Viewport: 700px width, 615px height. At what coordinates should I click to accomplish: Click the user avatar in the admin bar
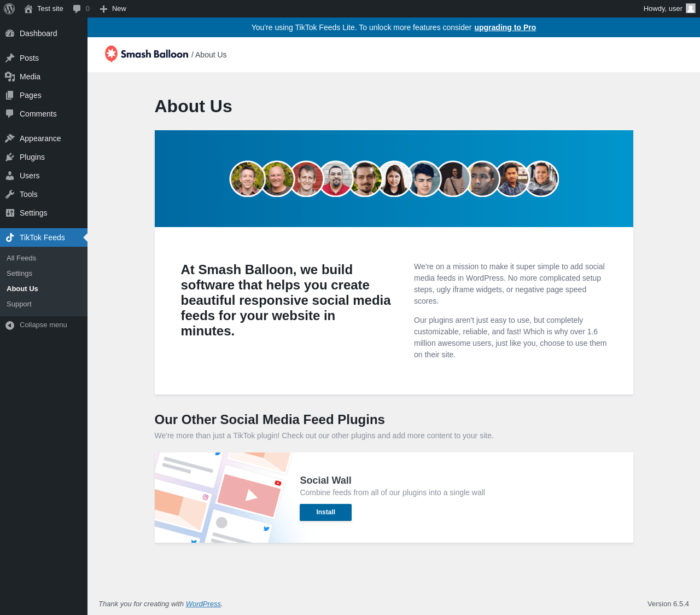(691, 8)
